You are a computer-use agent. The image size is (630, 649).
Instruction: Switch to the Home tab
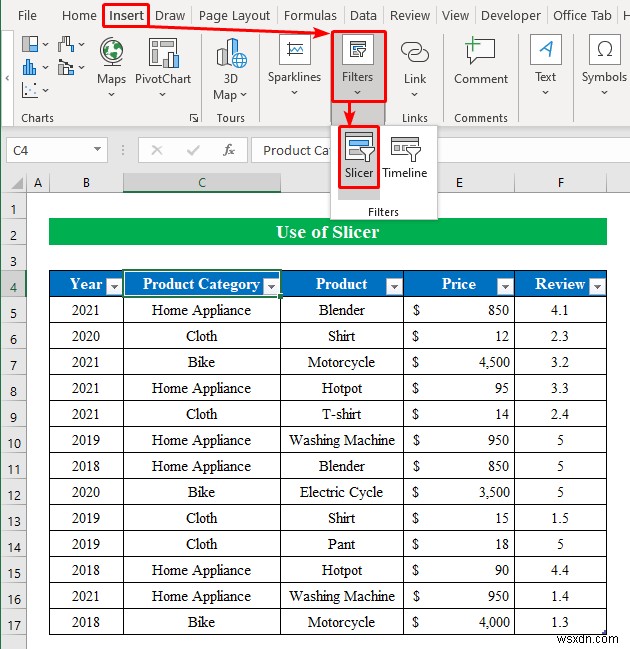(x=79, y=16)
